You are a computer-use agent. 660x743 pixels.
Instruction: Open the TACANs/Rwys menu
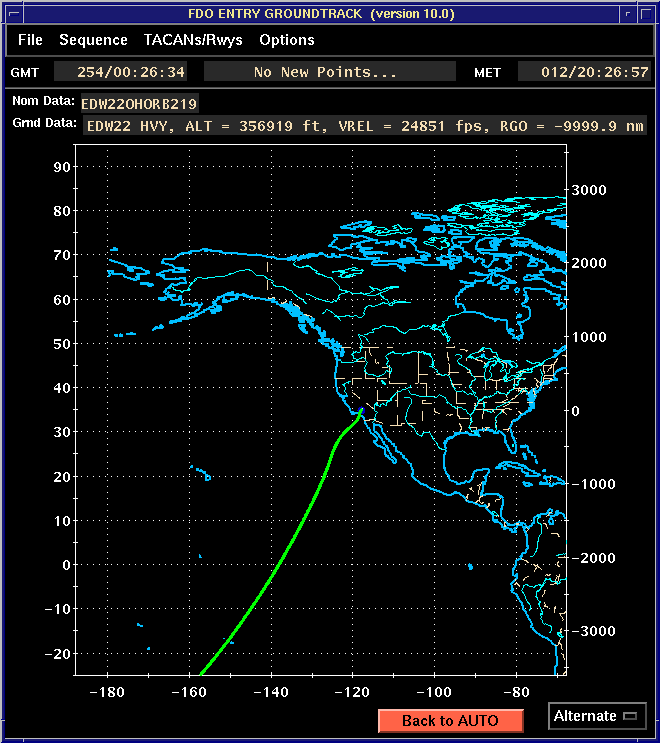[x=193, y=40]
